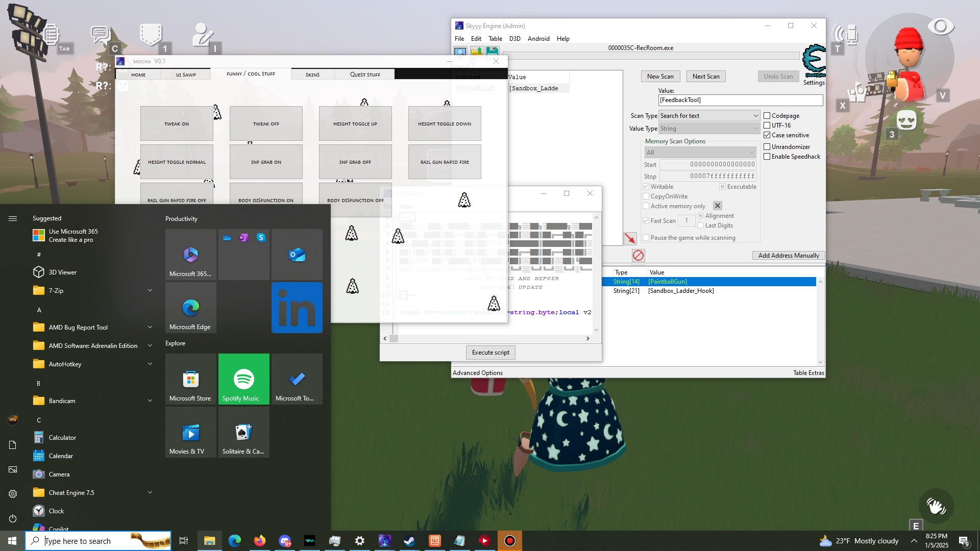Enable Speedhack checkbox
This screenshot has height=551, width=980.
pos(767,157)
